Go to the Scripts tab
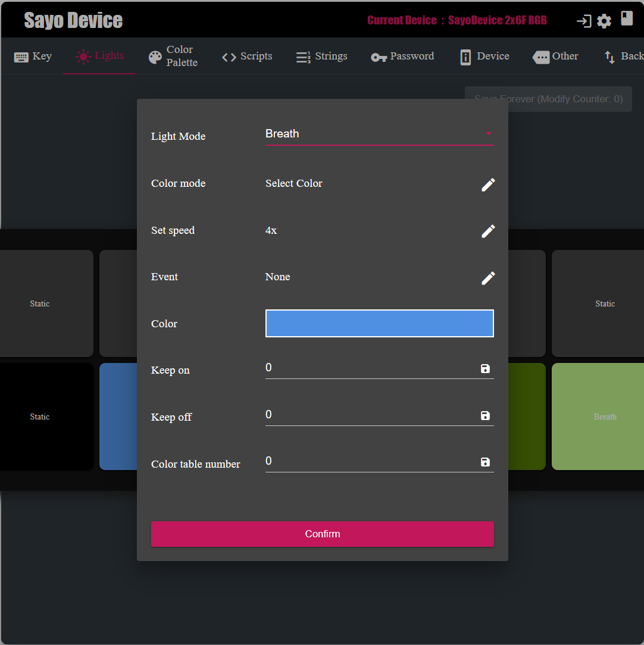 click(x=246, y=57)
